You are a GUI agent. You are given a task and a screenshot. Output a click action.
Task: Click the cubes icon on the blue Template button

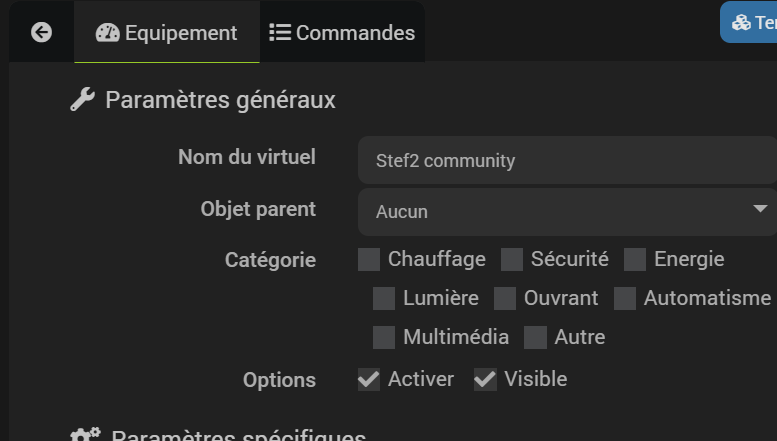[x=741, y=22]
